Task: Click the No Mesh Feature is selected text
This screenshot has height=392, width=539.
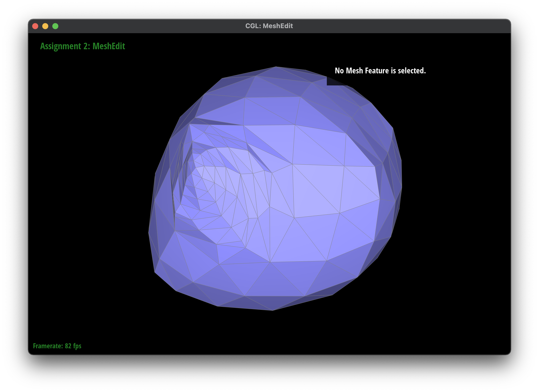Action: [380, 71]
